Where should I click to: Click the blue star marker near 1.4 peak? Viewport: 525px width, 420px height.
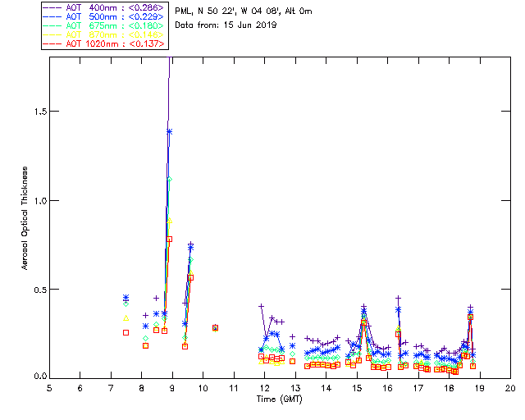[170, 131]
